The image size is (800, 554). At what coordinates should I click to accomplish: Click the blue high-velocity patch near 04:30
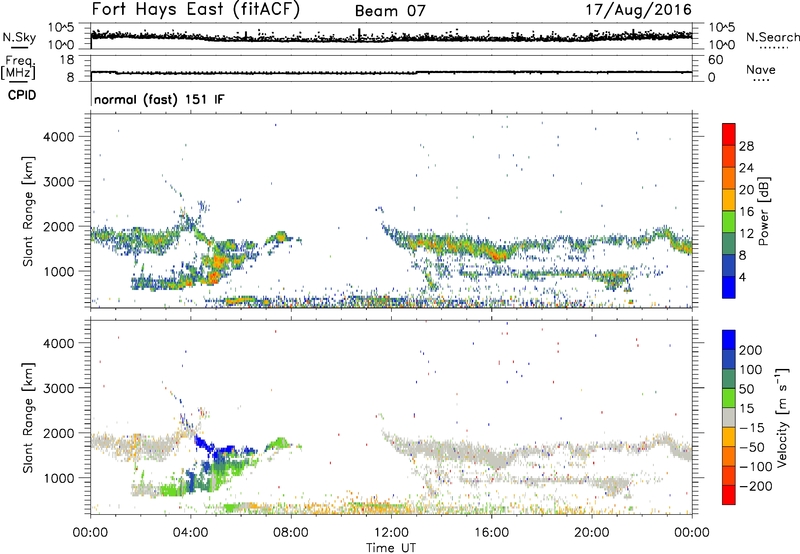click(x=205, y=444)
